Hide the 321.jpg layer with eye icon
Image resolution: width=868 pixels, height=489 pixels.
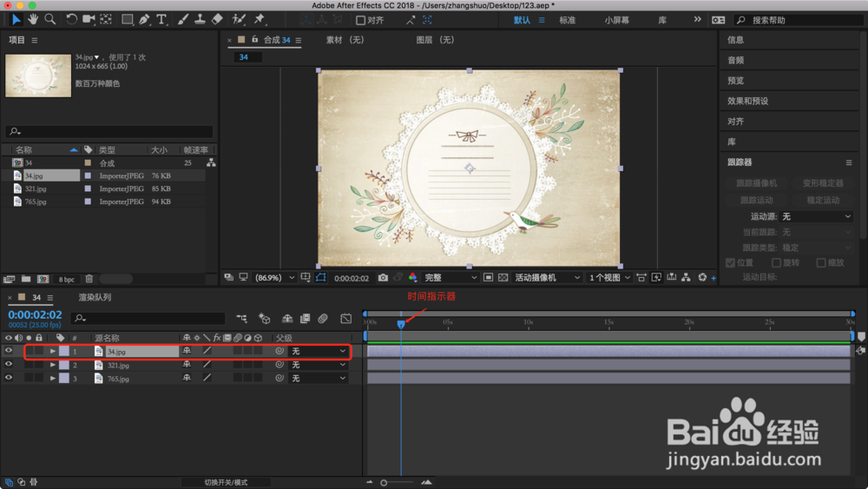click(x=9, y=365)
